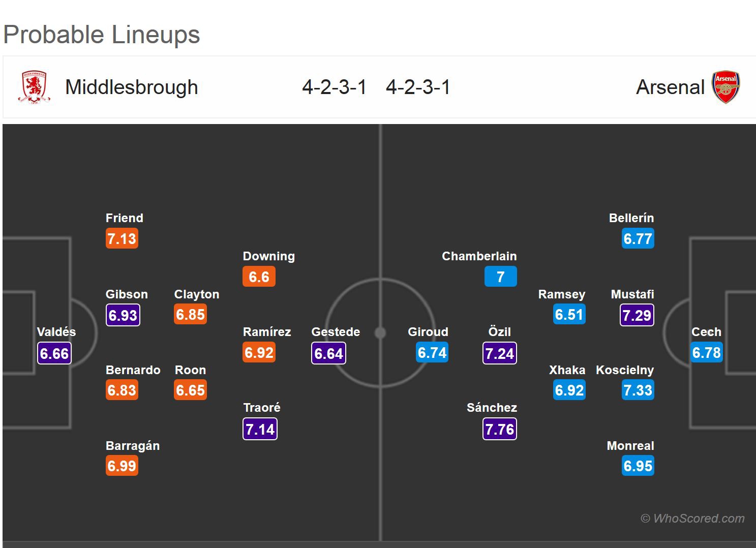
Task: Open the Giroud player name
Action: coord(428,332)
